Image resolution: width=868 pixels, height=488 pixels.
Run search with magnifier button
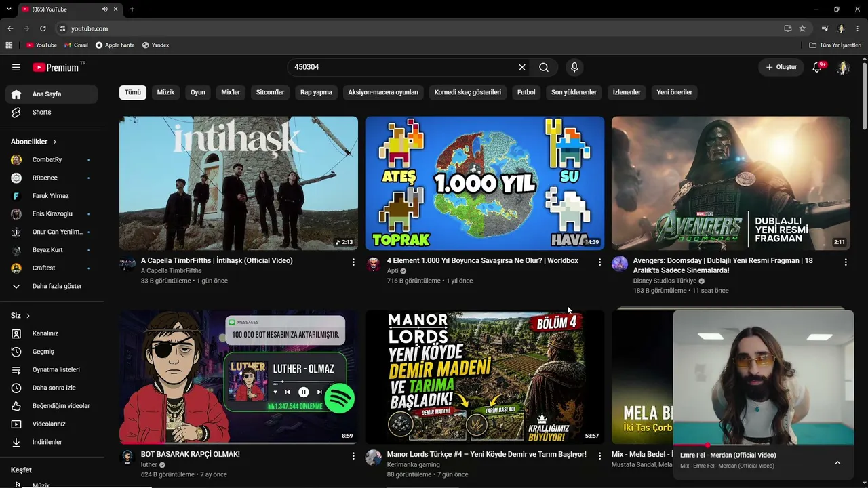(544, 67)
